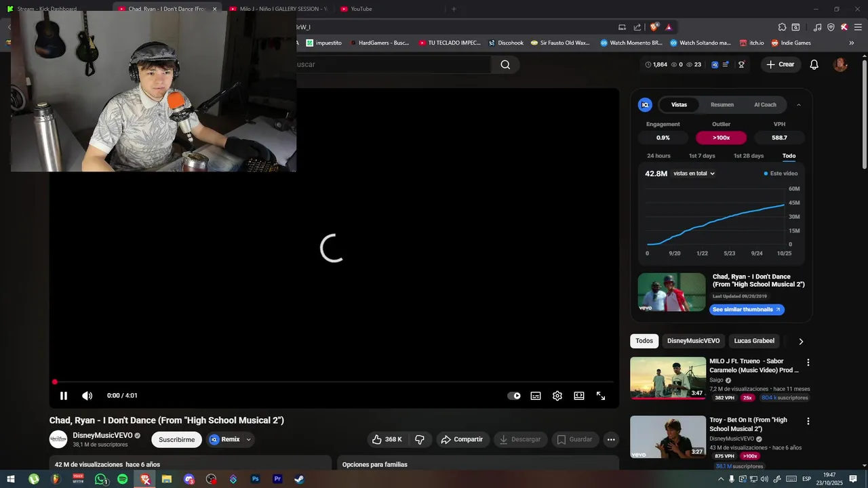Image resolution: width=868 pixels, height=488 pixels.
Task: Open Brave Shields lion icon in address bar
Action: pos(654,27)
